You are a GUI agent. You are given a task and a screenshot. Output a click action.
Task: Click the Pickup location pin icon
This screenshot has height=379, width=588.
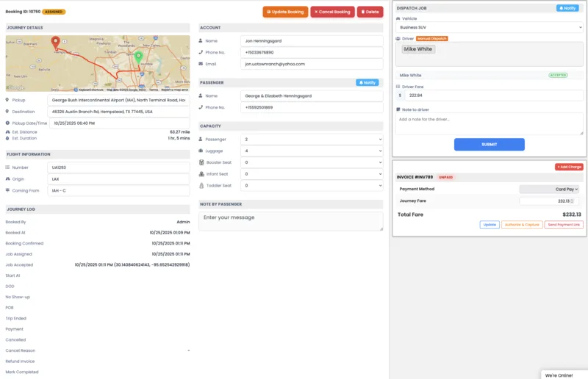point(7,100)
